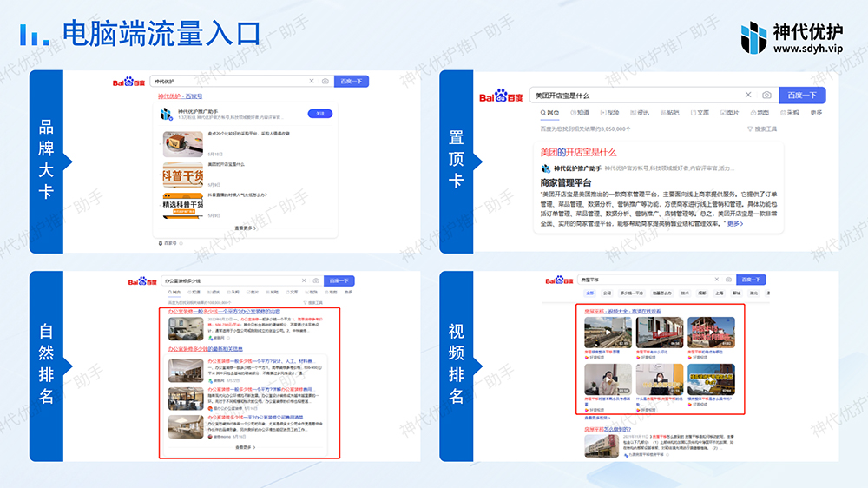Clear the search box in the 视频排名 panel
This screenshot has height=488, width=868.
coord(716,280)
